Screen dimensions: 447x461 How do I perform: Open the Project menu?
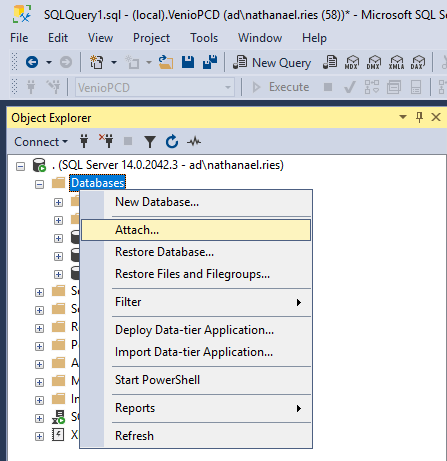coord(151,38)
